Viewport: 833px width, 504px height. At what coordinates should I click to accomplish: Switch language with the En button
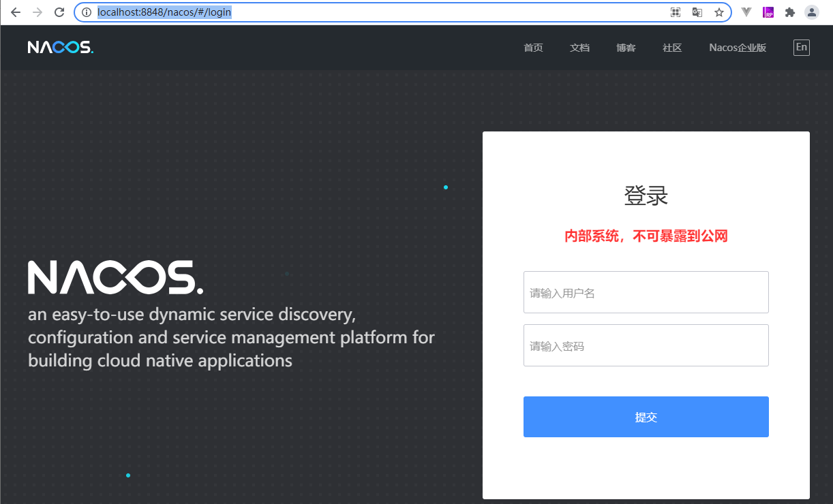802,47
